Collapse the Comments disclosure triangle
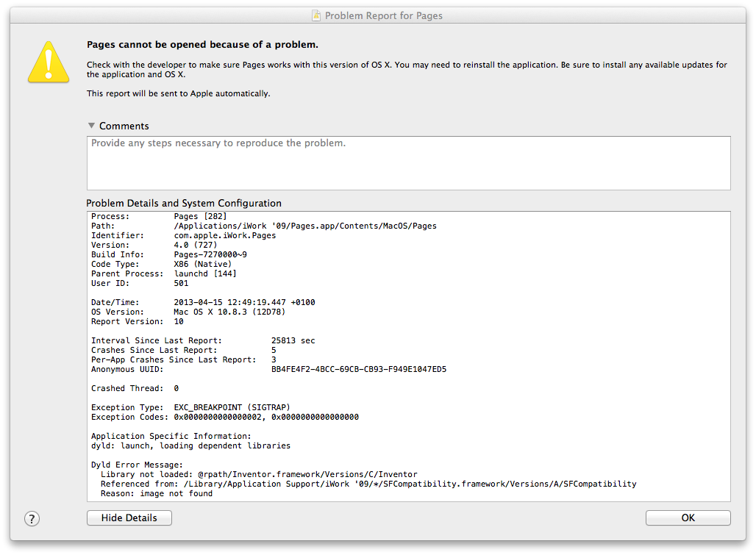The height and width of the screenshot is (555, 756). pyautogui.click(x=91, y=125)
